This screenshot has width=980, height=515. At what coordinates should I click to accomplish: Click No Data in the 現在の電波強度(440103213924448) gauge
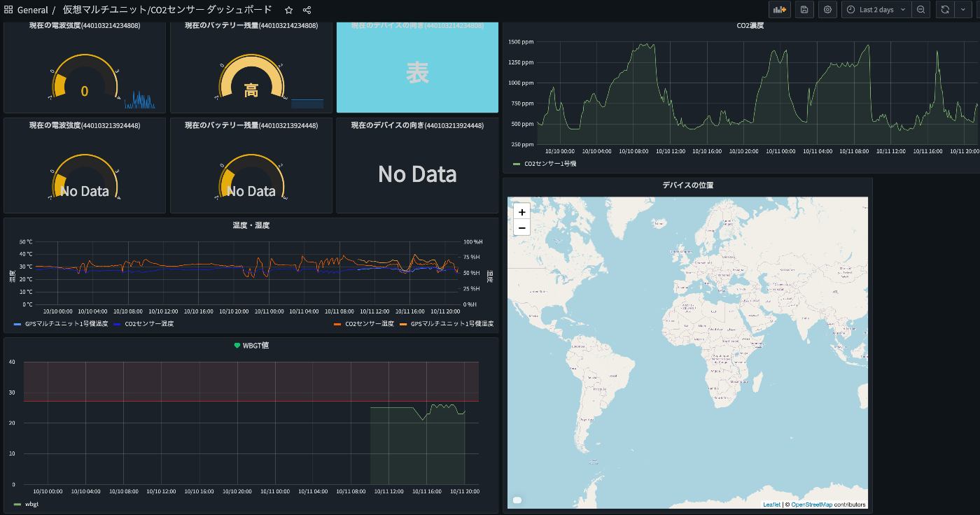(85, 191)
